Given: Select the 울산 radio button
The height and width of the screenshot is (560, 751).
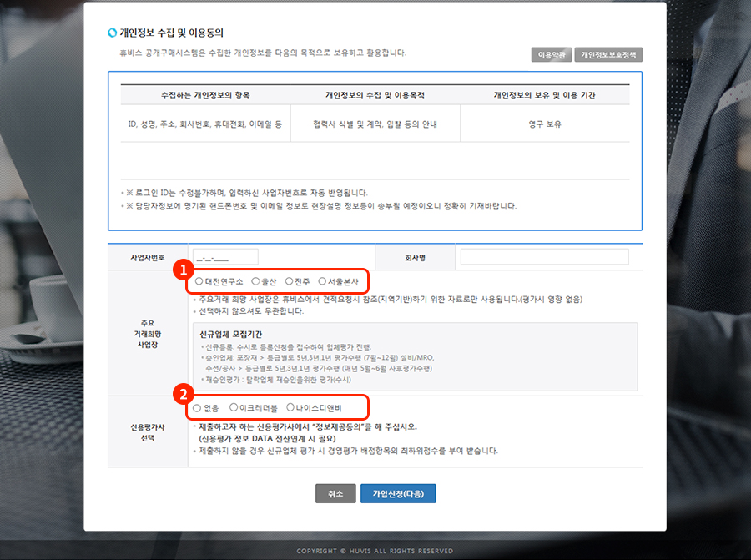Looking at the screenshot, I should (255, 281).
